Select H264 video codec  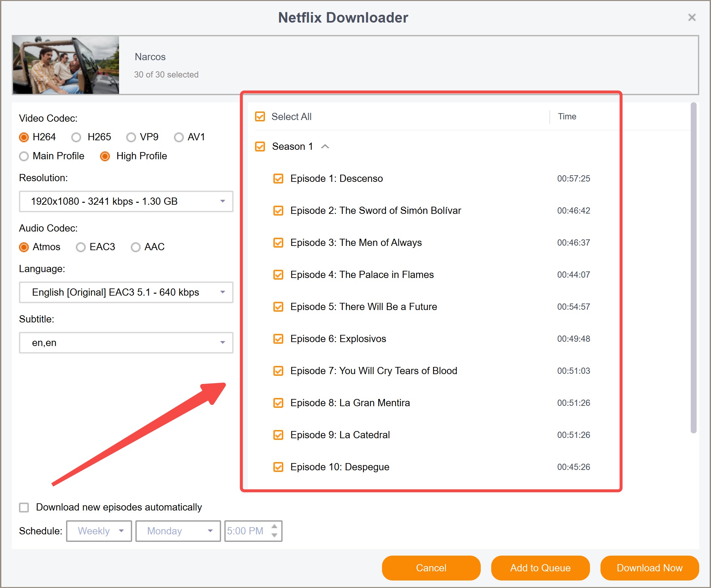[x=24, y=137]
